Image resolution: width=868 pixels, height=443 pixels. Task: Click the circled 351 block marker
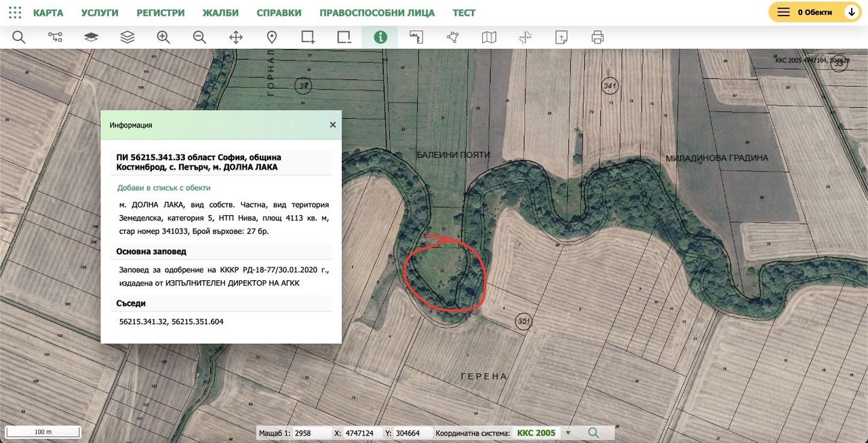[x=523, y=321]
